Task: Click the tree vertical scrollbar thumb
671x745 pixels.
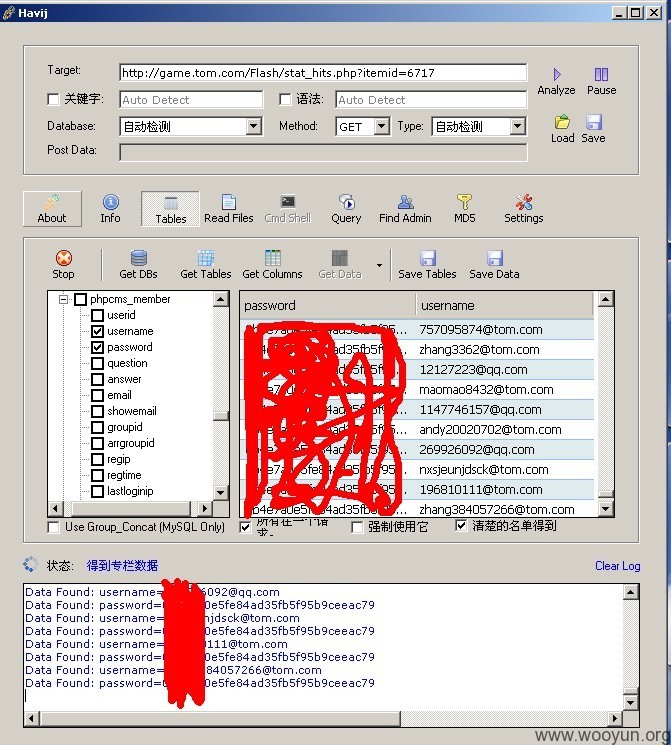Action: coord(220,416)
